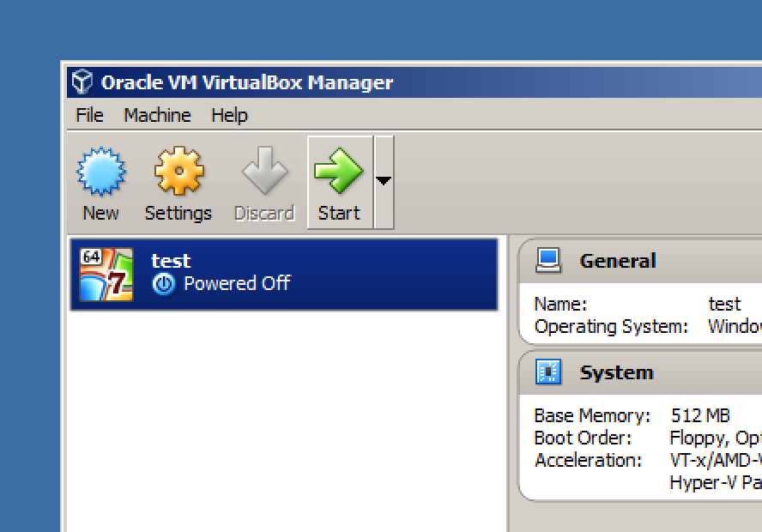Open the Machine menu

(x=157, y=115)
